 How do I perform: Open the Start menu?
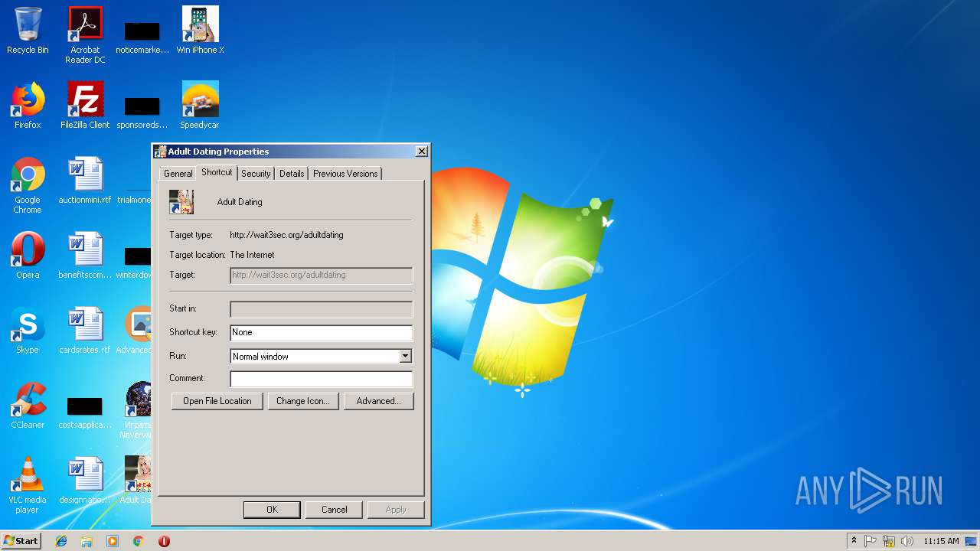click(x=21, y=541)
